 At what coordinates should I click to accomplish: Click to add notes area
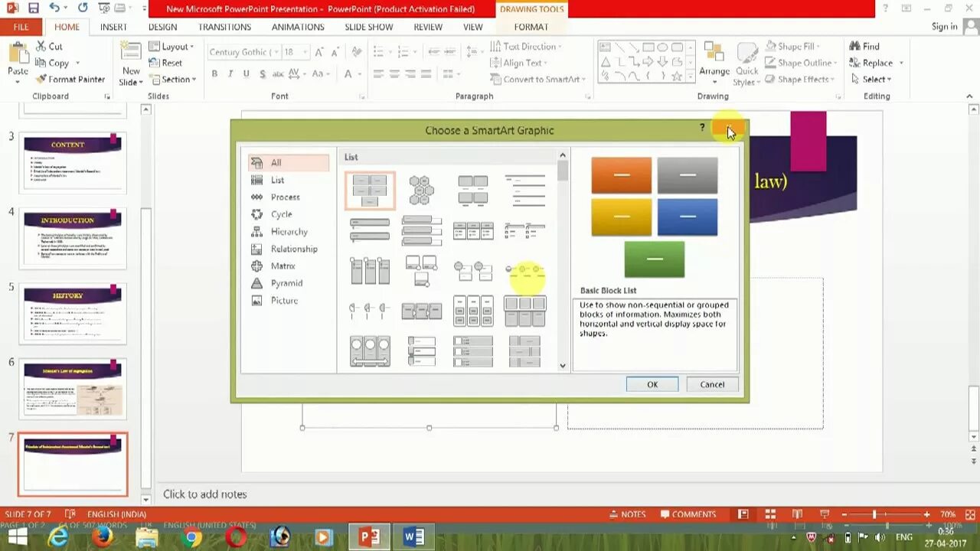(x=204, y=494)
